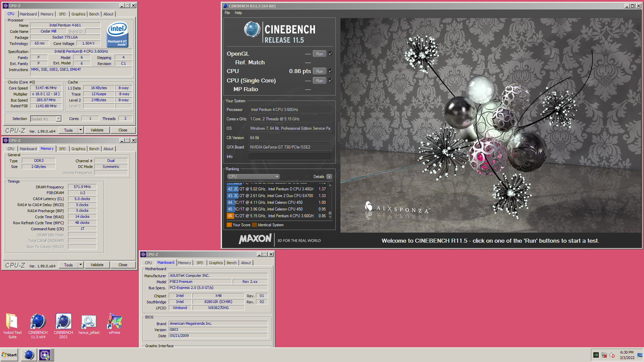This screenshot has width=644, height=362.
Task: Toggle the OpenGL test checkbox
Action: (x=330, y=54)
